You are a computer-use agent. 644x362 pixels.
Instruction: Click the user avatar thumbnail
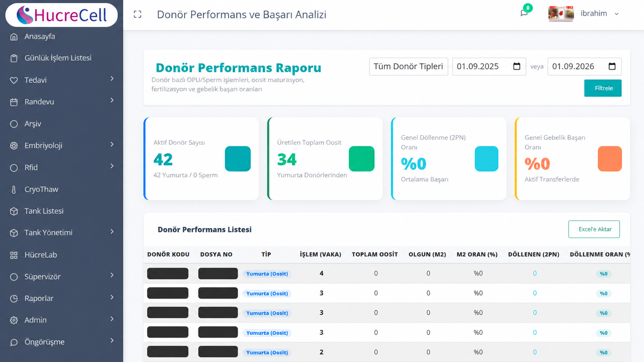tap(561, 13)
